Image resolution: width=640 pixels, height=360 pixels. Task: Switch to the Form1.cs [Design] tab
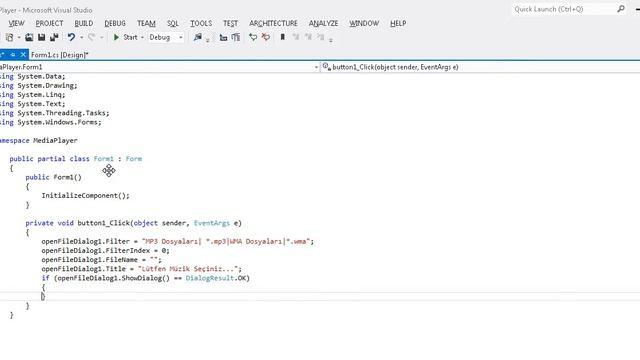[60, 55]
